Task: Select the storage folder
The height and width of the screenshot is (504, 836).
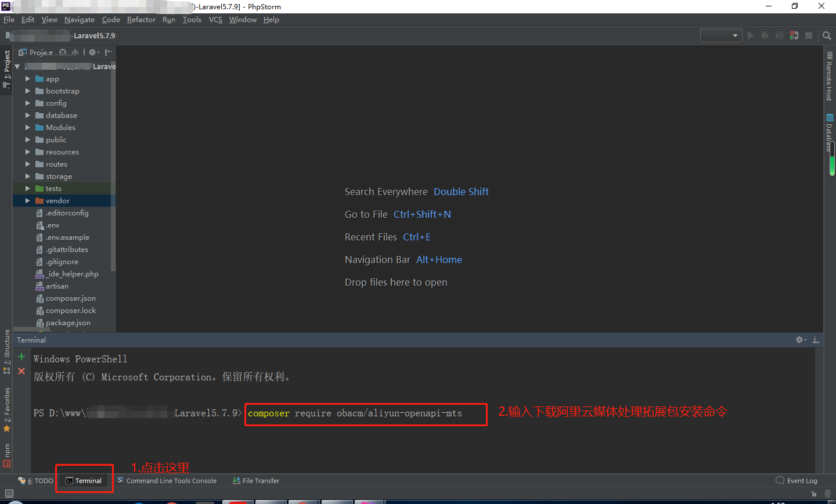Action: tap(59, 177)
